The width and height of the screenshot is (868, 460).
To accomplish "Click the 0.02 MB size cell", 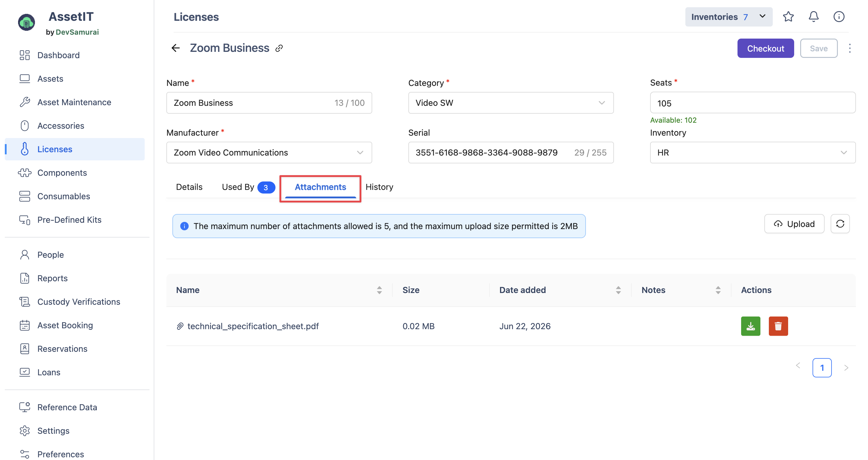I will point(418,326).
